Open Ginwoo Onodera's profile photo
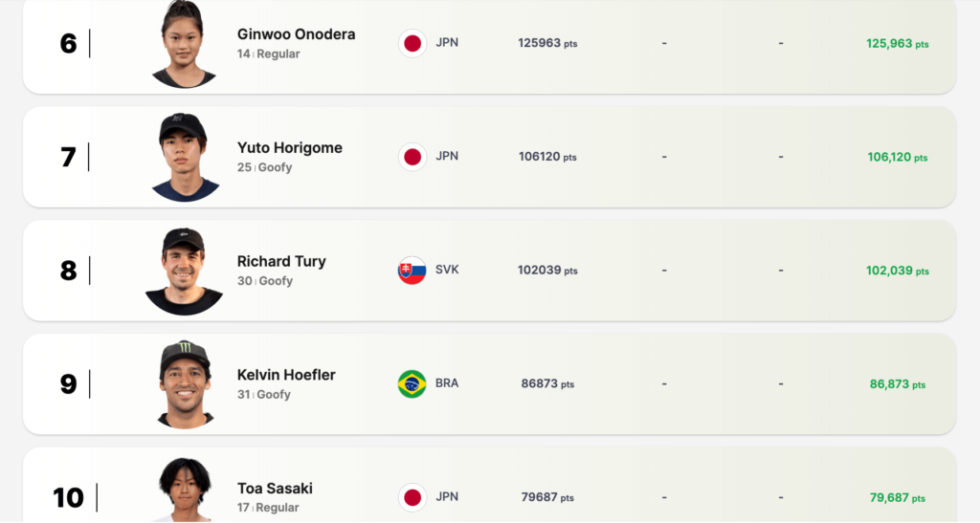 pyautogui.click(x=184, y=45)
